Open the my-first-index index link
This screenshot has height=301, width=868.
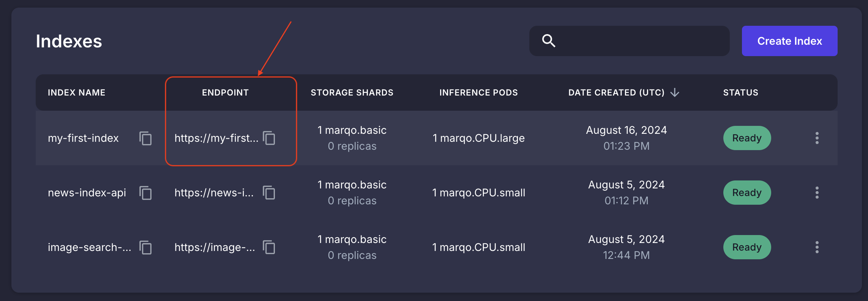[x=83, y=138]
